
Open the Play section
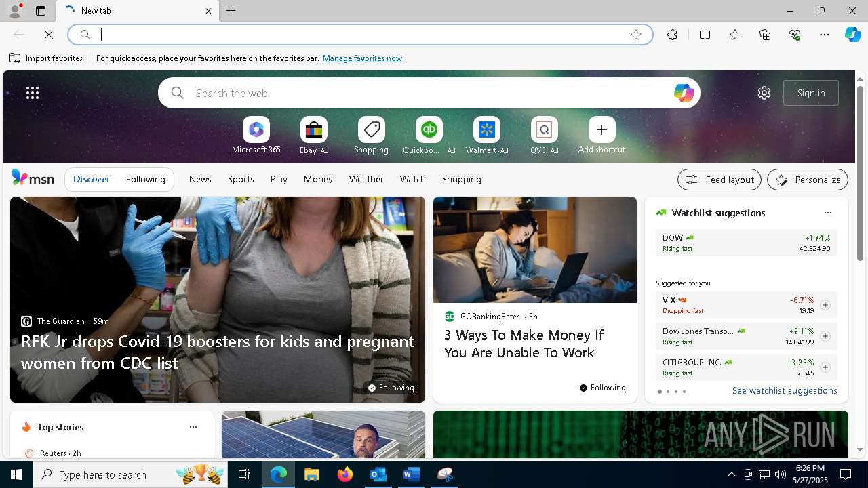pos(279,179)
